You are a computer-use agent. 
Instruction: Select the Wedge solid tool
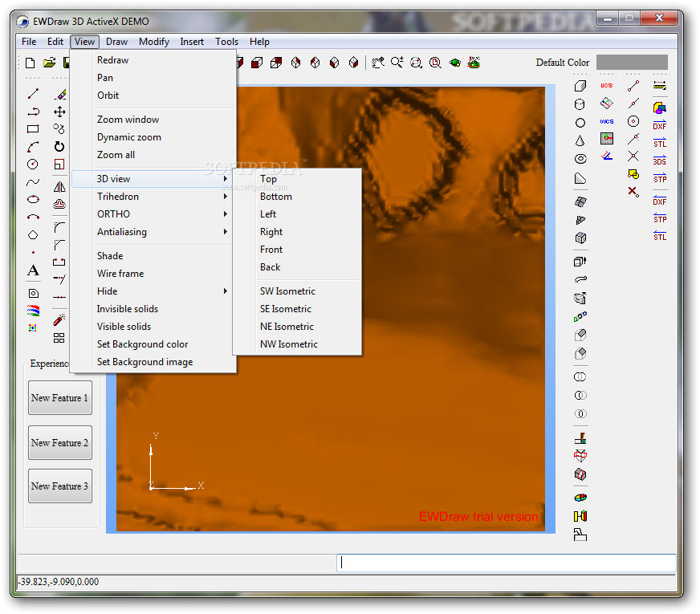[580, 179]
